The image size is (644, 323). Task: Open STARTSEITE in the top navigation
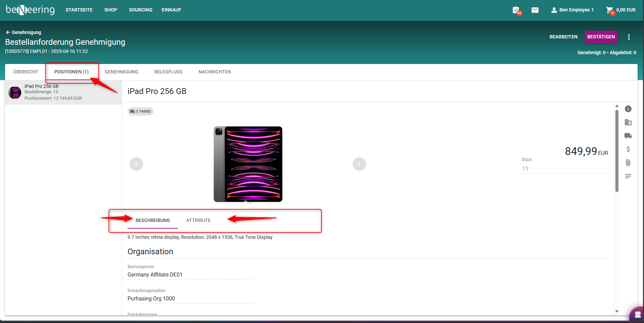click(x=79, y=10)
